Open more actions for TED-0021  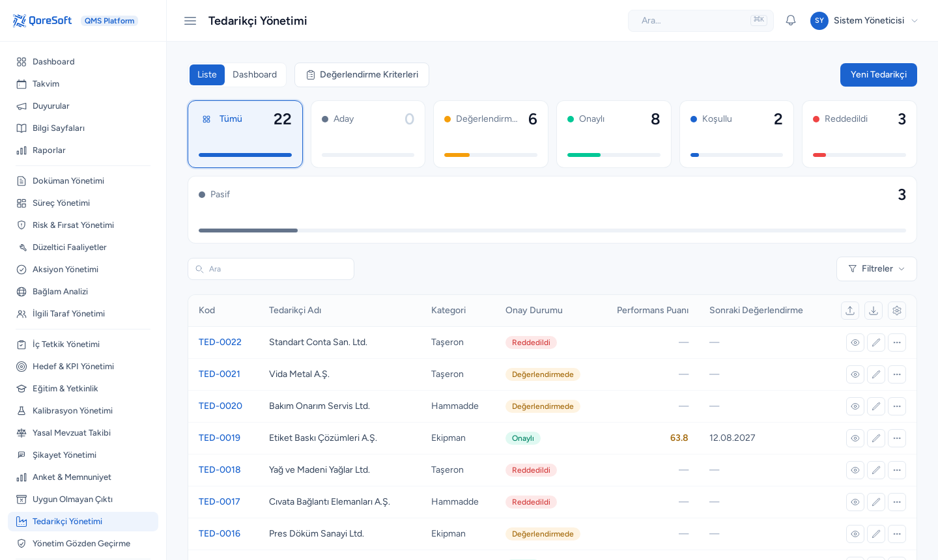tap(897, 374)
